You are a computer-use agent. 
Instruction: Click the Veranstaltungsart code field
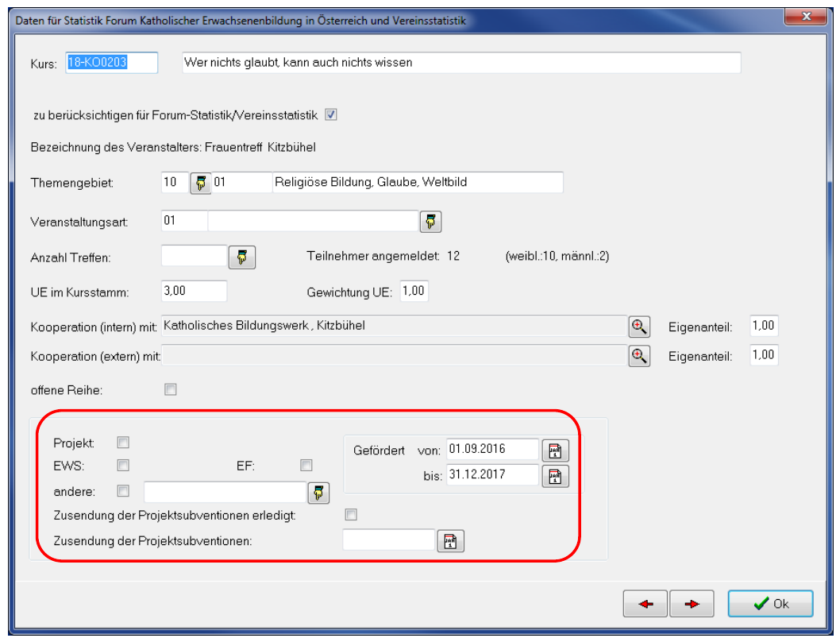pyautogui.click(x=184, y=221)
